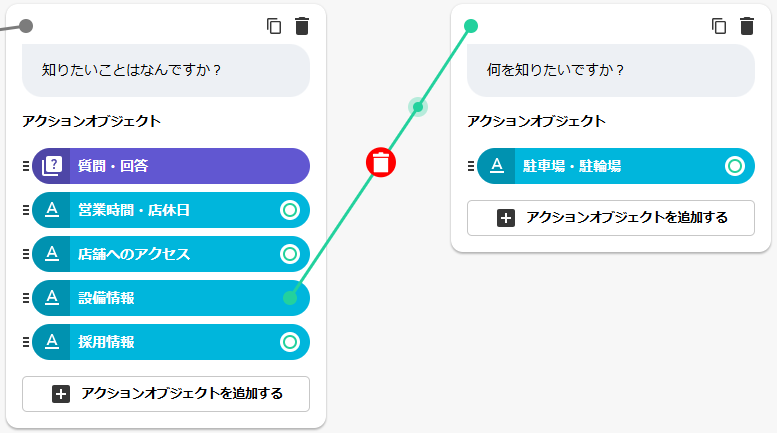Delete the 知りたいことはなんですか？ card
The image size is (777, 433).
(302, 27)
